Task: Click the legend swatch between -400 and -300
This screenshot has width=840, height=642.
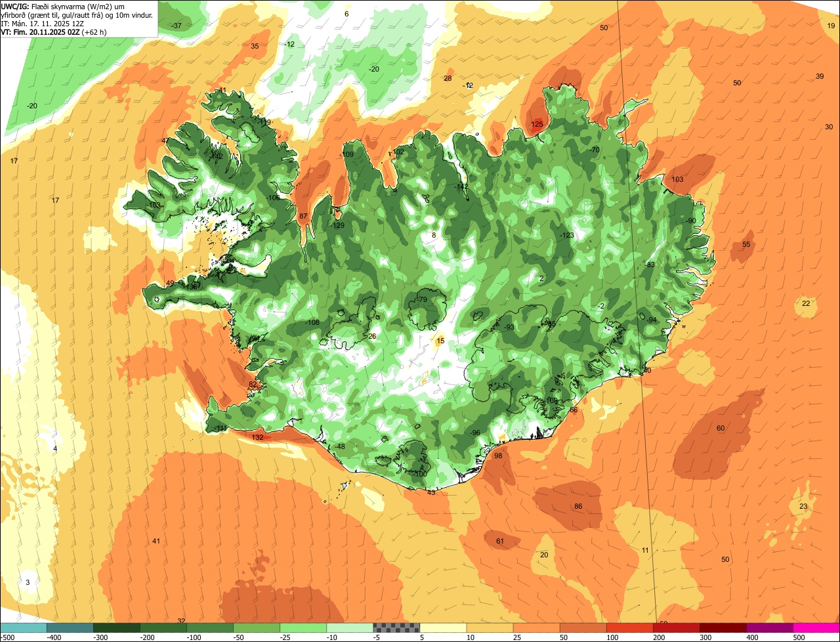Action: (70, 628)
